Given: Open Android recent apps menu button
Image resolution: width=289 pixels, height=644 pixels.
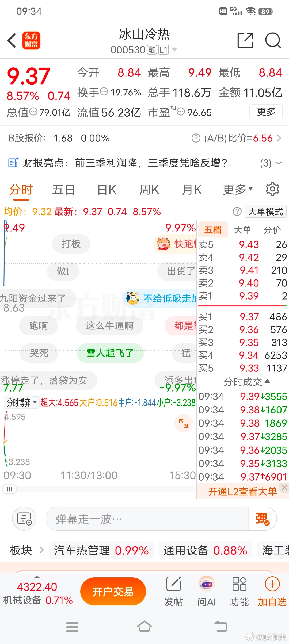Looking at the screenshot, I should coord(72,627).
